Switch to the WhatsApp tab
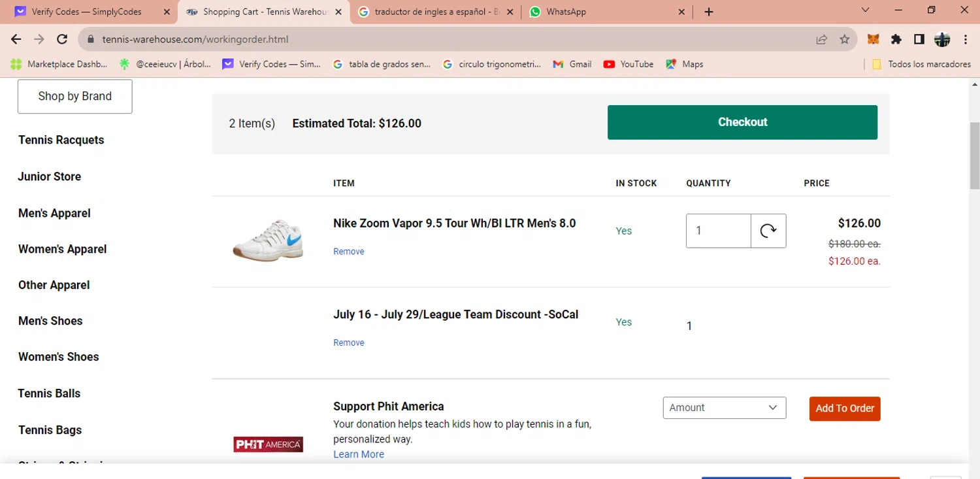 pyautogui.click(x=607, y=12)
